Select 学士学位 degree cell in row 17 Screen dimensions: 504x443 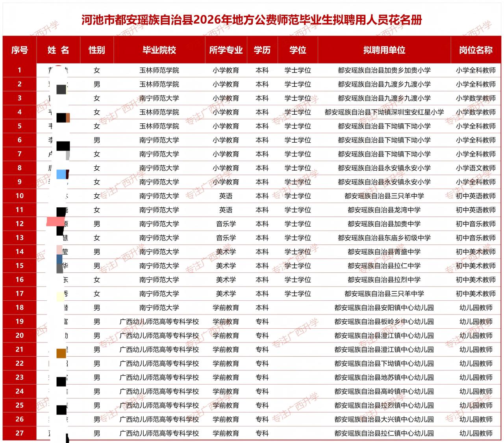click(298, 294)
